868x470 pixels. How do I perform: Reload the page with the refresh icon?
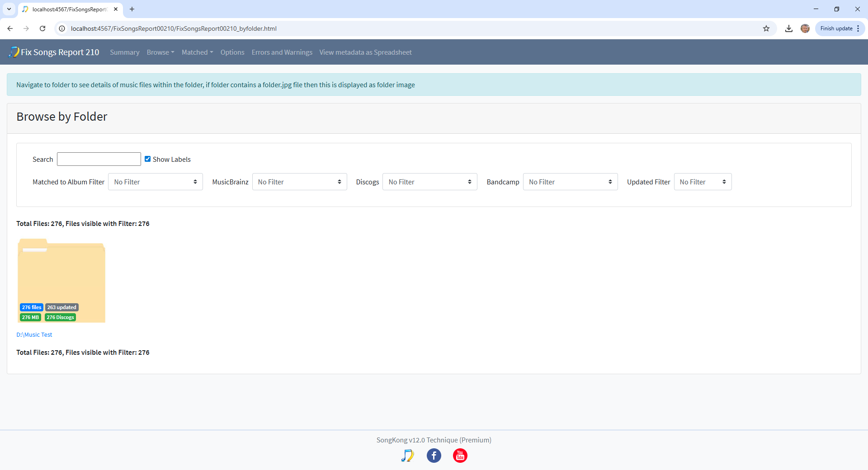pos(42,28)
